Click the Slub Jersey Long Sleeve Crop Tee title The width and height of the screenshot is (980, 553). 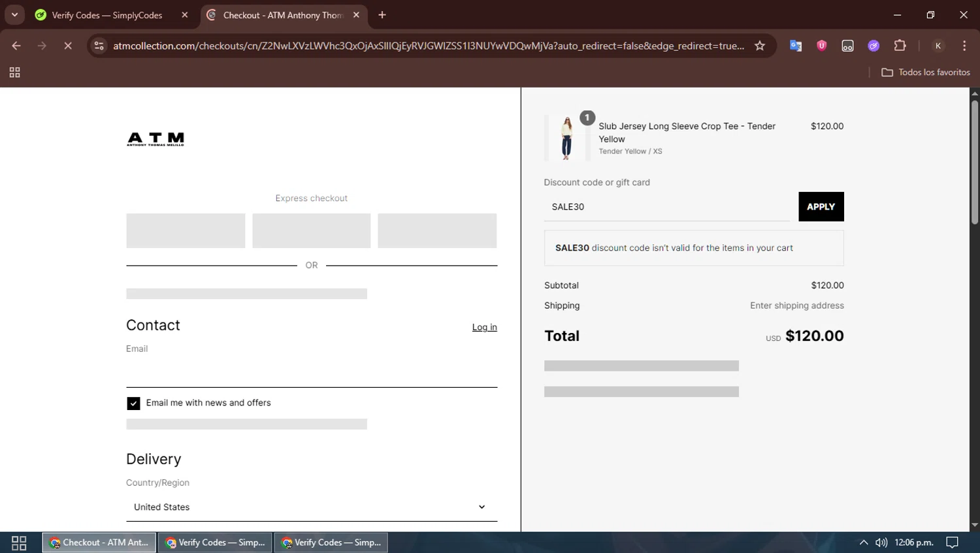point(687,133)
